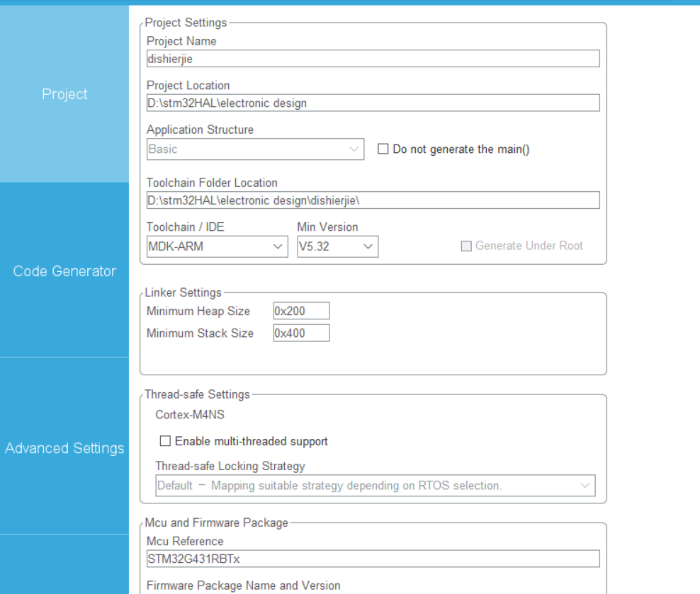Image resolution: width=700 pixels, height=594 pixels.
Task: Click the Thread-safe Settings group title
Action: pyautogui.click(x=198, y=394)
